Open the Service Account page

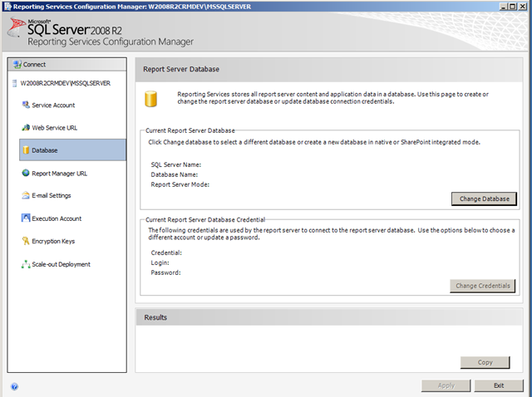coord(53,105)
